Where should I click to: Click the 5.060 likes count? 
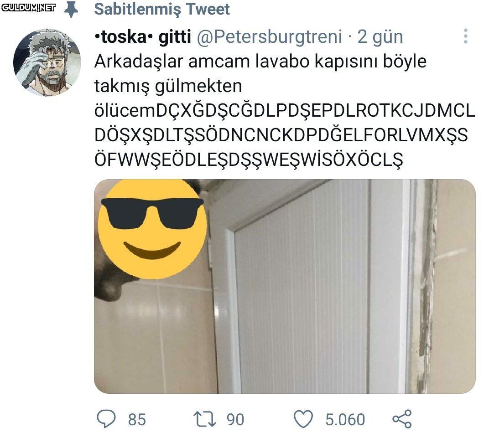tap(345, 419)
